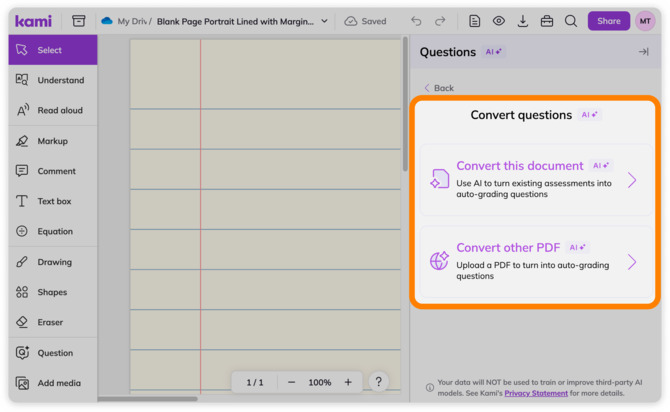The width and height of the screenshot is (670, 412).
Task: Zoom in with the plus button
Action: coord(348,382)
